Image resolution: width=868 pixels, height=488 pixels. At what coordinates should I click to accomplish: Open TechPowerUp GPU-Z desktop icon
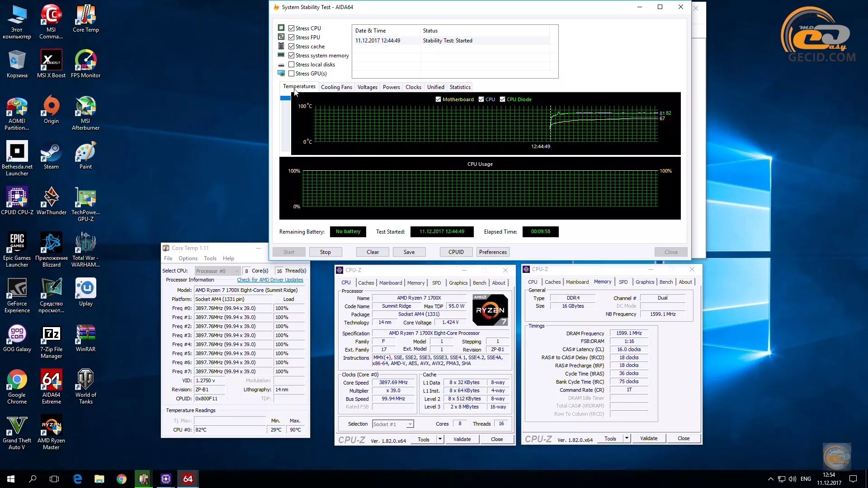pyautogui.click(x=85, y=204)
